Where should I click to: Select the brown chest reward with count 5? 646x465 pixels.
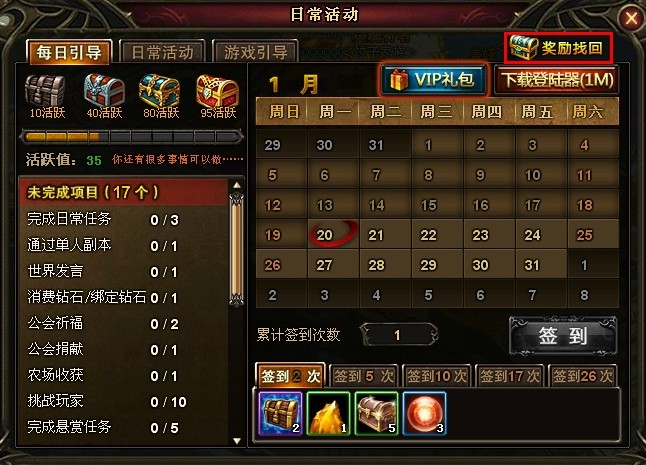coord(376,413)
